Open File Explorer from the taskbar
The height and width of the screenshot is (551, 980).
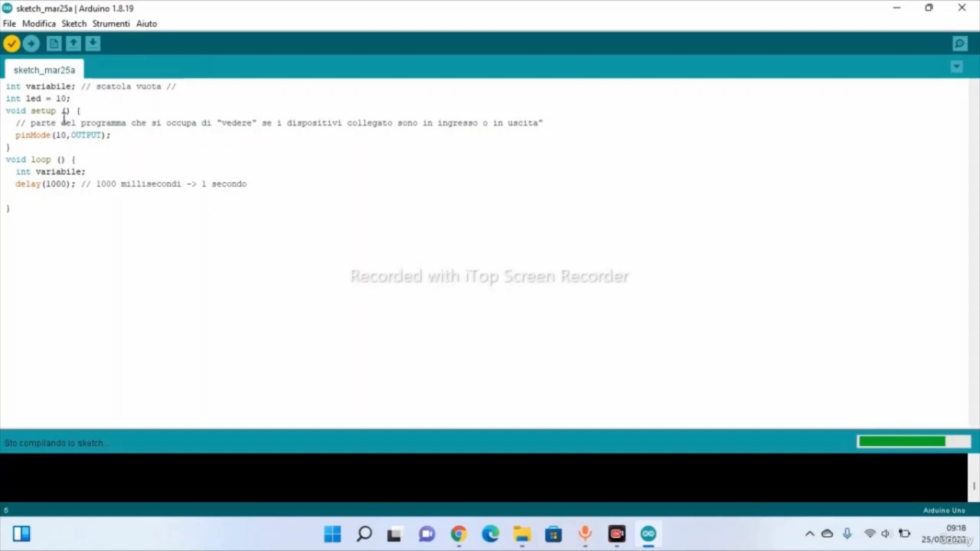[x=522, y=534]
